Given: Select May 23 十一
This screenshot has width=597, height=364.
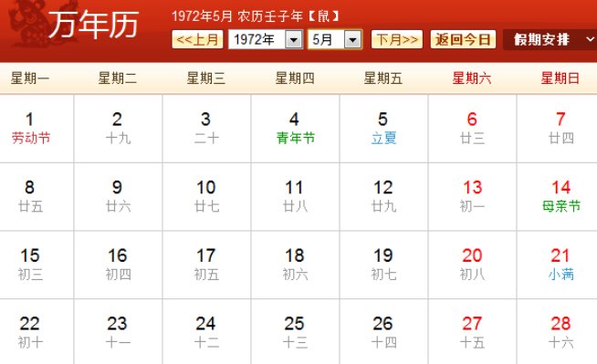Looking at the screenshot, I should click(118, 332).
